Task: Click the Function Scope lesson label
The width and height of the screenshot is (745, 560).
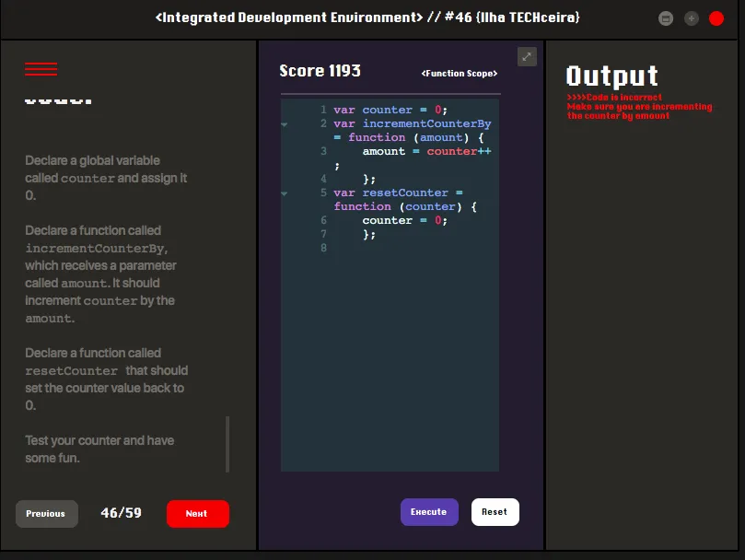Action: click(459, 73)
